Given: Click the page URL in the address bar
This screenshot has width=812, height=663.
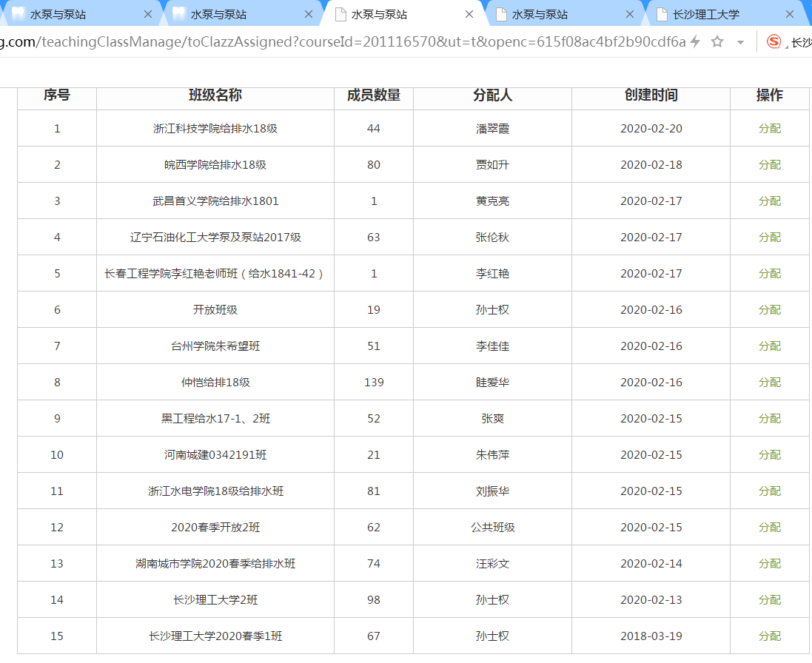Looking at the screenshot, I should pos(340,42).
